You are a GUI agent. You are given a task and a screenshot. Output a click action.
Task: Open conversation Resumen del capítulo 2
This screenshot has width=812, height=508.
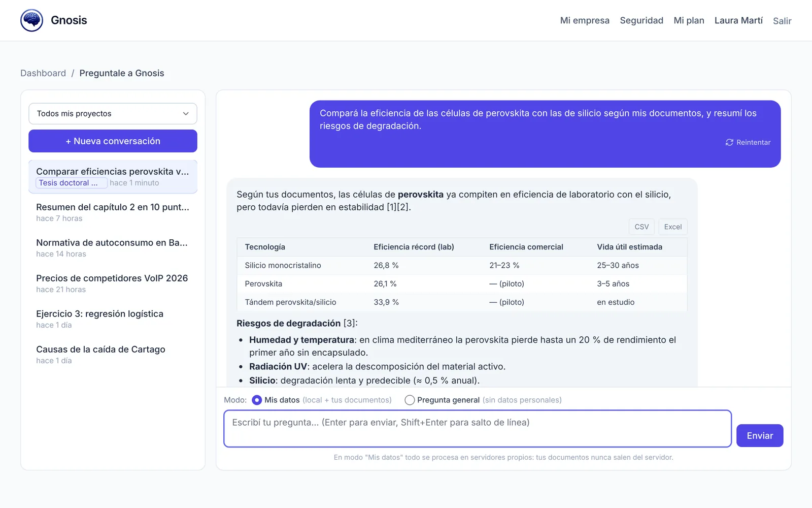pos(113,212)
